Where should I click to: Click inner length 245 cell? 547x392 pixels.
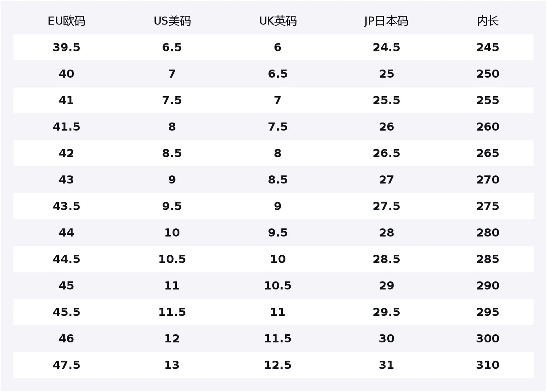pyautogui.click(x=488, y=47)
